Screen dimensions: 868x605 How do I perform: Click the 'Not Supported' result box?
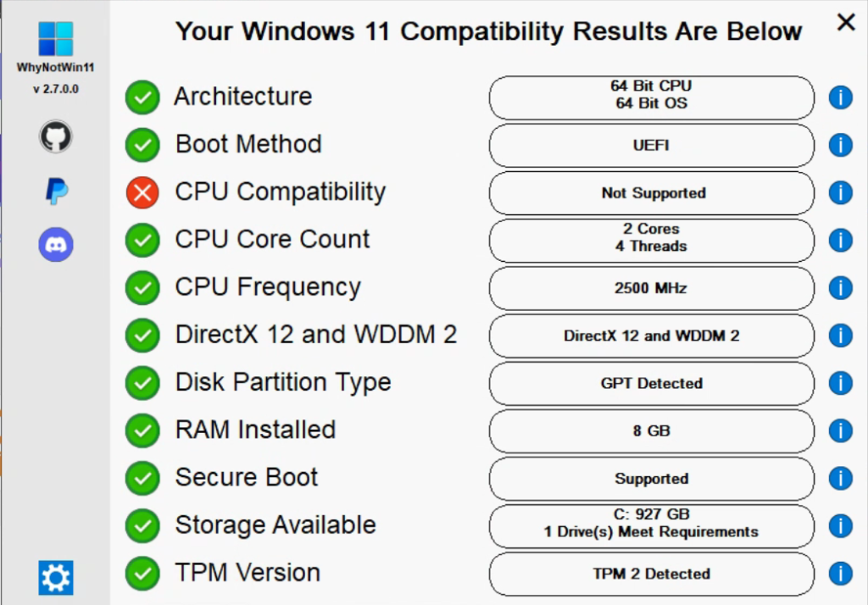[x=652, y=193]
